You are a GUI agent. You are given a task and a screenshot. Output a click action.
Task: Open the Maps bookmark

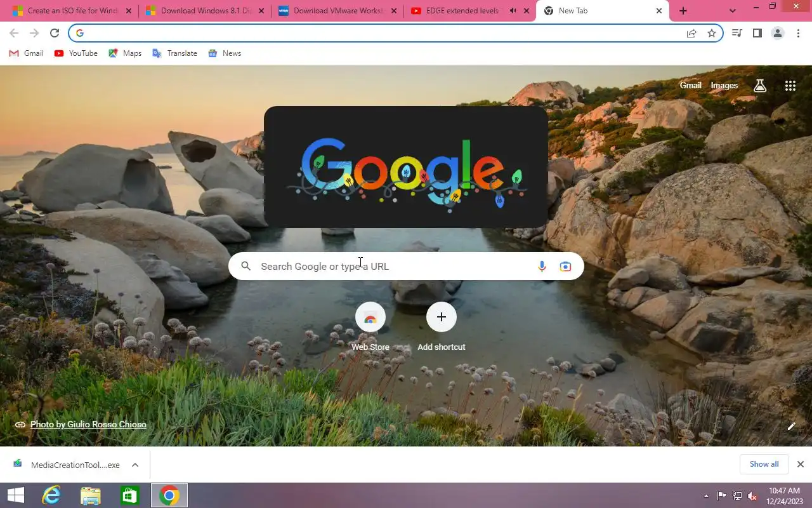125,53
